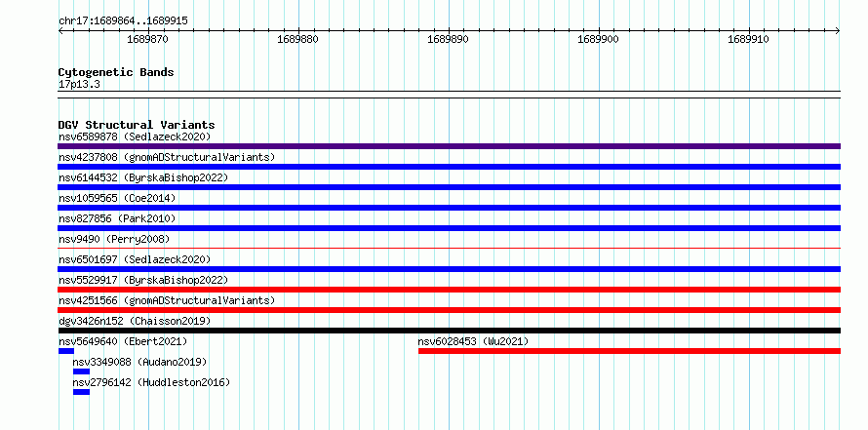Open the dgv3426n152 (Chaisson2019) label
Image resolution: width=868 pixels, height=430 pixels.
point(135,321)
